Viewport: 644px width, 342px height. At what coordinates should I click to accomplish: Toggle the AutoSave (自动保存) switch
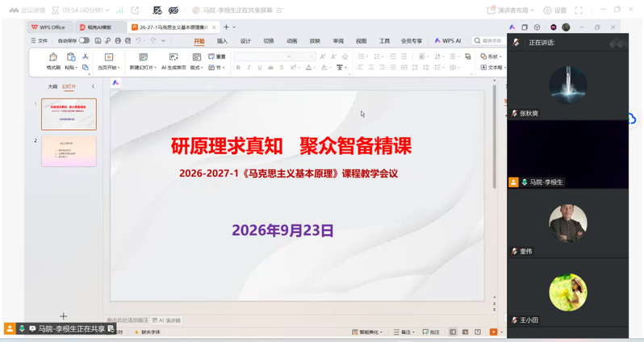(x=84, y=40)
